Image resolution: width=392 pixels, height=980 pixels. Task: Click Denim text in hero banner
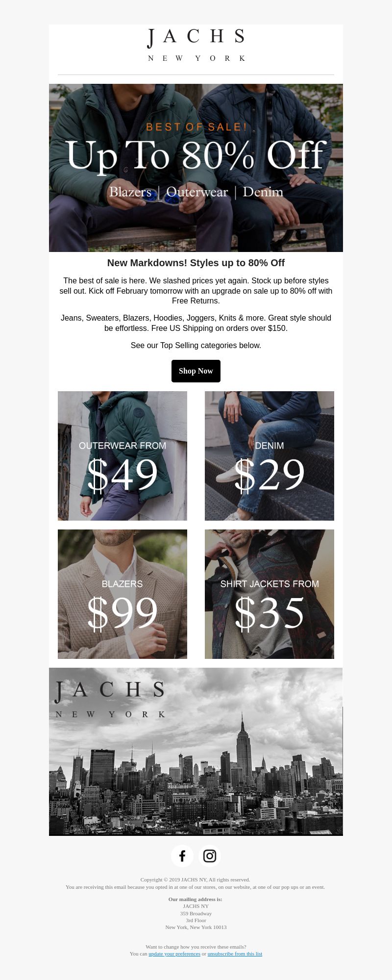tap(263, 192)
